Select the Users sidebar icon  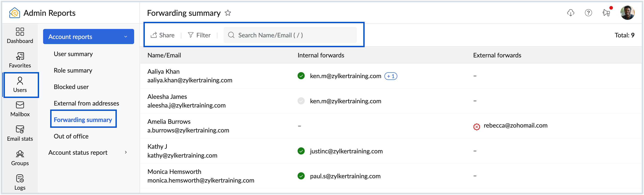pyautogui.click(x=20, y=85)
